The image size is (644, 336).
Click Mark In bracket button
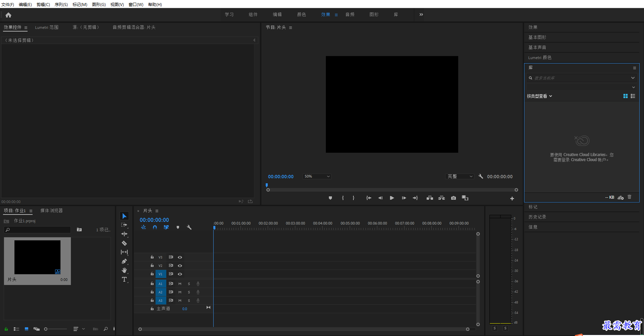[x=343, y=198]
